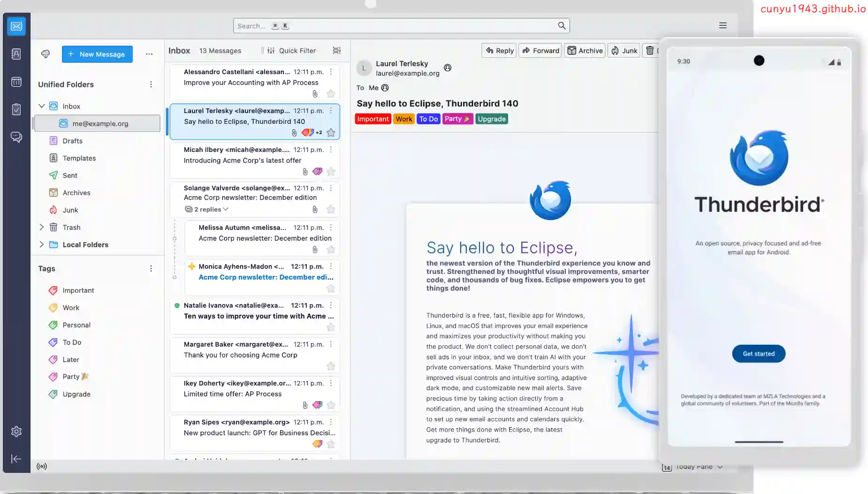This screenshot has height=494, width=868.
Task: Click the Forward button
Action: point(540,51)
